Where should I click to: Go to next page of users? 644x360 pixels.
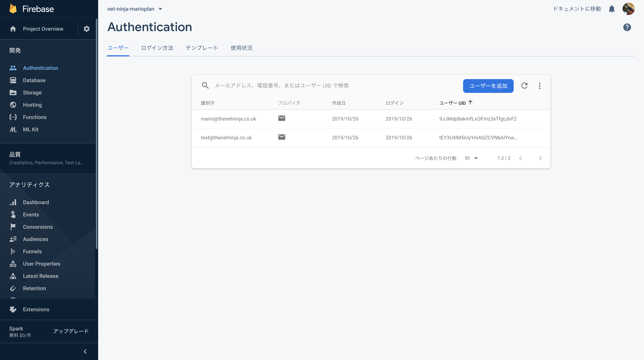pos(540,158)
